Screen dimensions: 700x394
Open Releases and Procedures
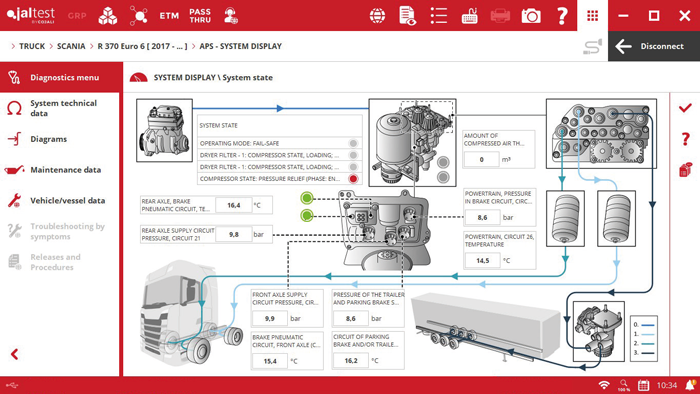(60, 262)
